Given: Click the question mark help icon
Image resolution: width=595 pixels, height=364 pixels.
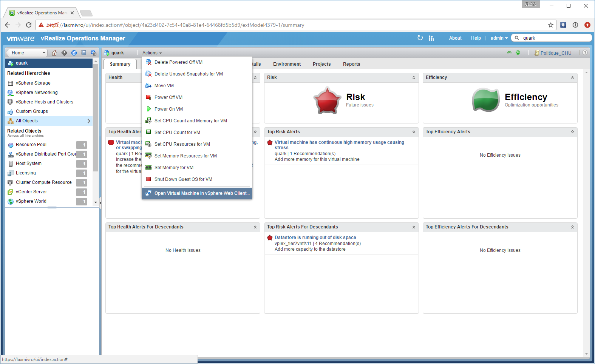Looking at the screenshot, I should [x=585, y=53].
